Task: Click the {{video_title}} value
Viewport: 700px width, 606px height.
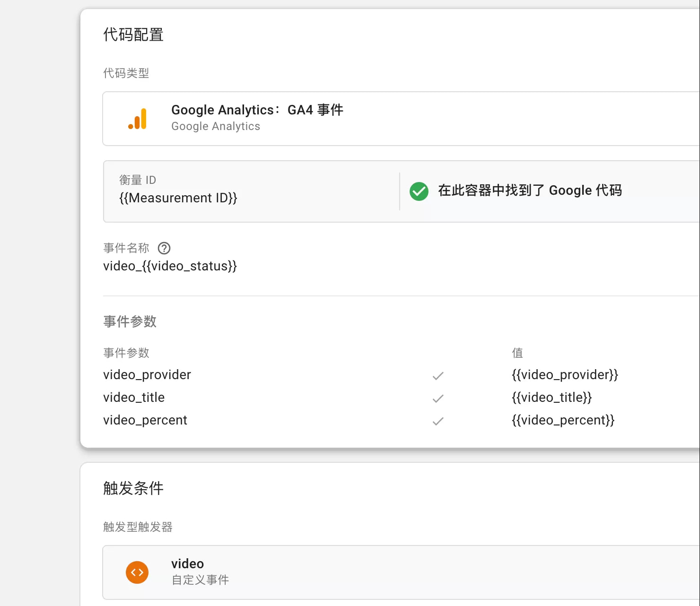Action: [x=551, y=398]
